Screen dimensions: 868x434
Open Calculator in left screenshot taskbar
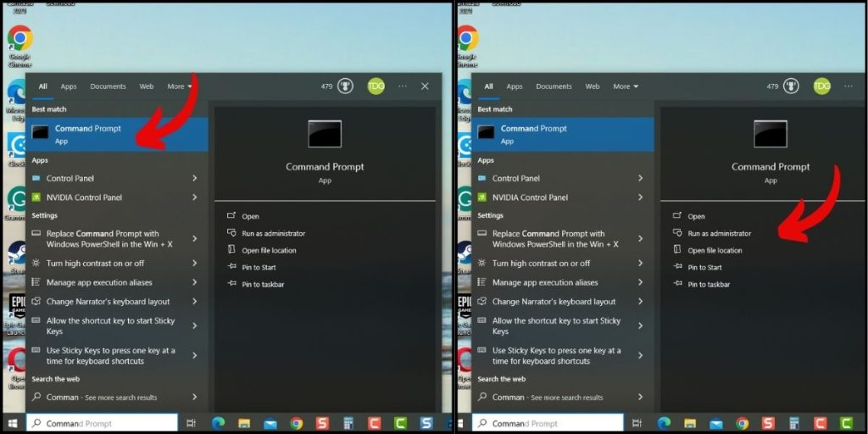[x=348, y=424]
